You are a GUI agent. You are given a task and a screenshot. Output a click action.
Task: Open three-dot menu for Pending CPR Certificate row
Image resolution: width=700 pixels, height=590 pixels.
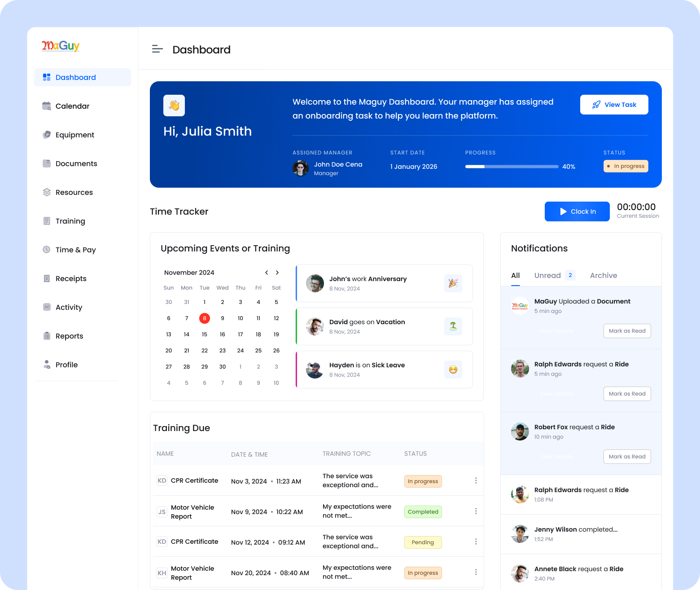click(x=476, y=542)
